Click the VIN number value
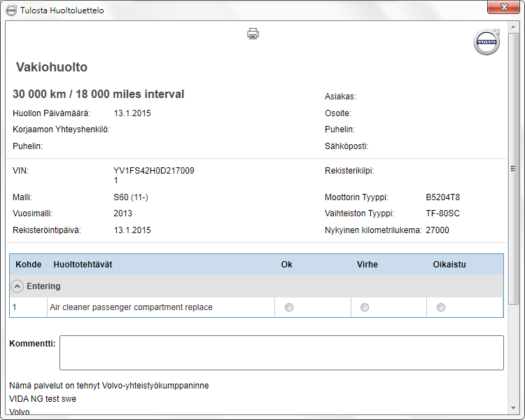The height and width of the screenshot is (420, 525). coord(154,176)
